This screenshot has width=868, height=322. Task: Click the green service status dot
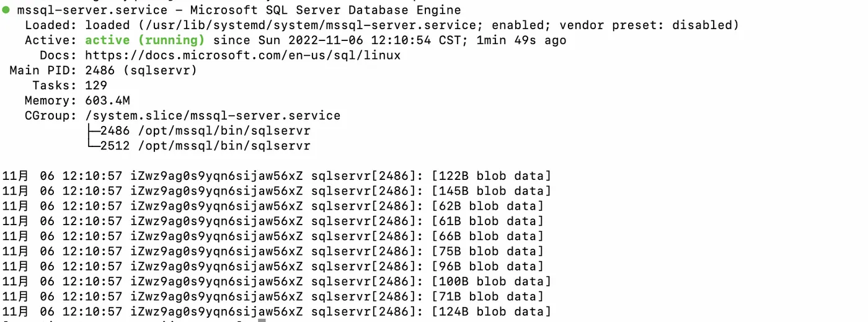(x=6, y=10)
